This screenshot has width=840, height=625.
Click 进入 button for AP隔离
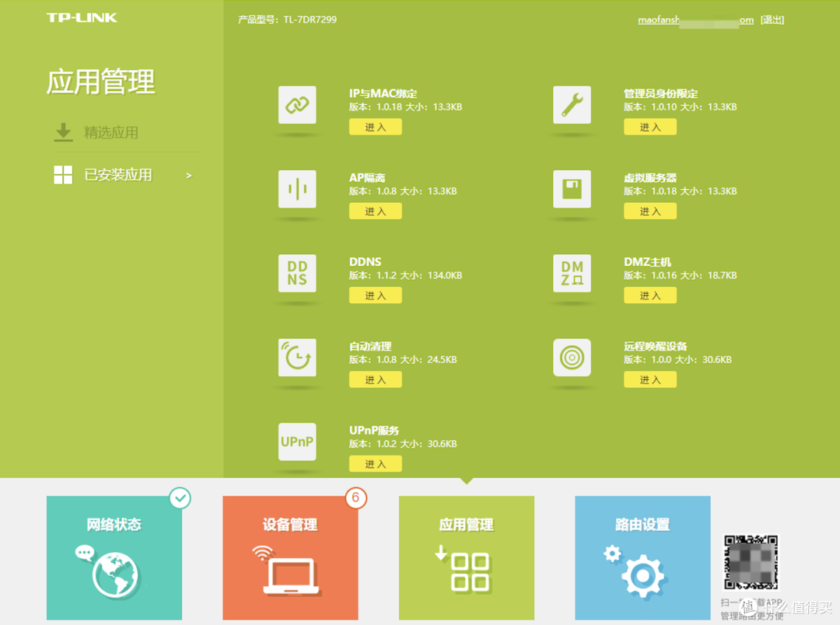click(376, 211)
